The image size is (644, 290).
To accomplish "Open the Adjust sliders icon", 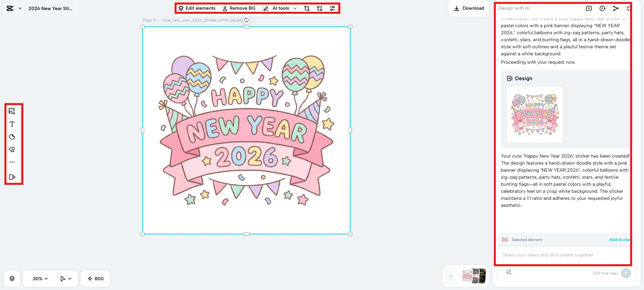I will pyautogui.click(x=332, y=8).
